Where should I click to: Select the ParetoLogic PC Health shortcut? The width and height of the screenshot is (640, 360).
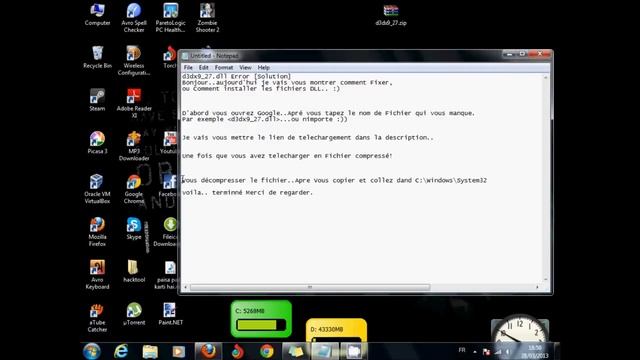[170, 18]
